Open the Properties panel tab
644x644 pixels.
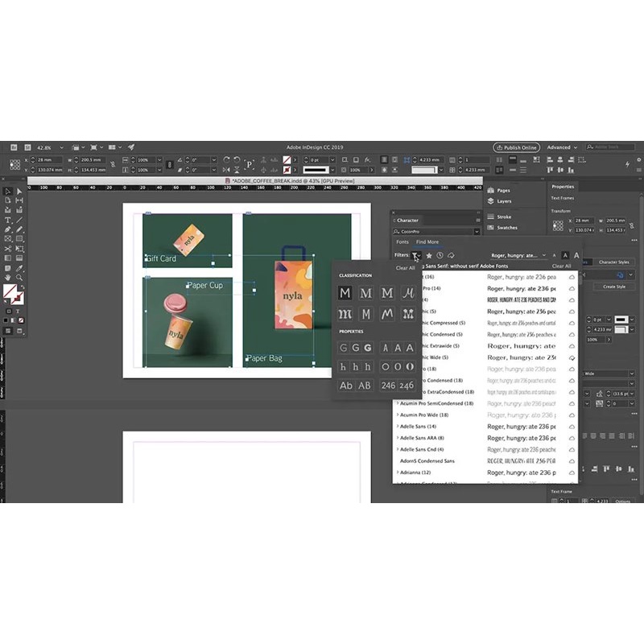(x=563, y=187)
